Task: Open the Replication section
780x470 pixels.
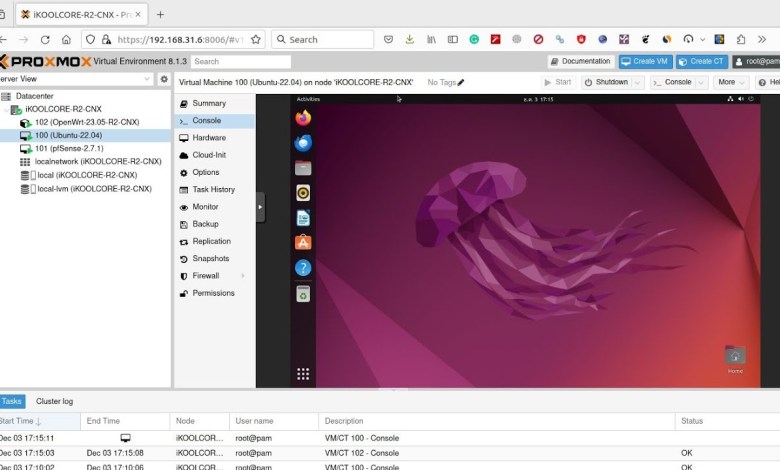Action: (214, 241)
